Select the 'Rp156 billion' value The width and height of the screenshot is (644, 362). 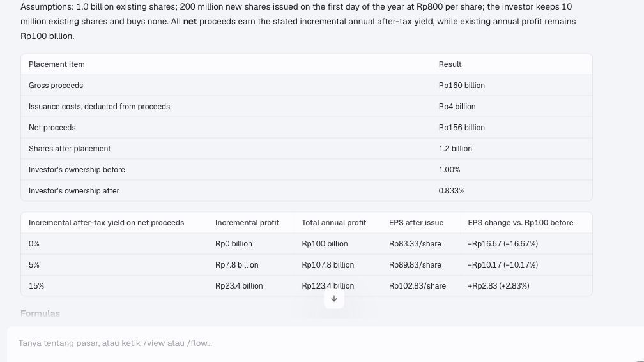point(462,128)
